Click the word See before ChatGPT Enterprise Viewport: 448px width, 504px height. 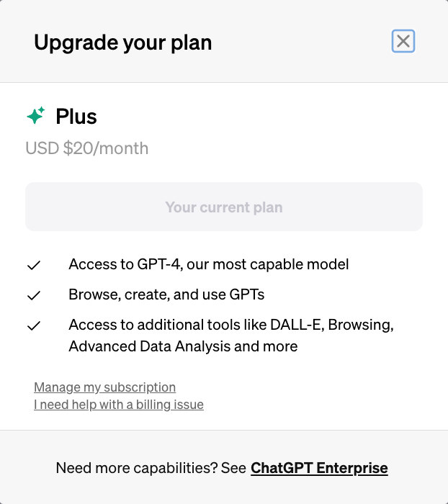click(234, 468)
